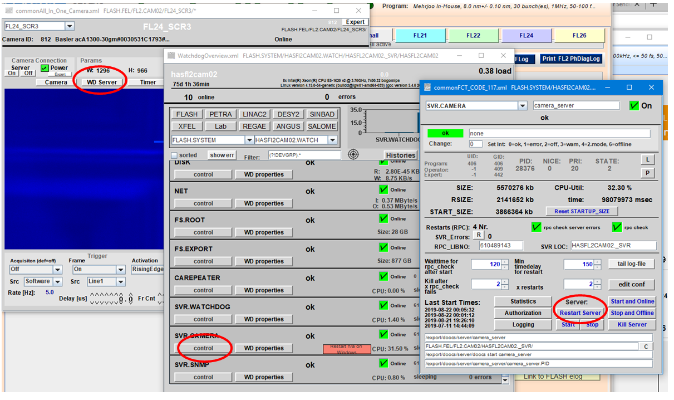Click the R reset button next to SVR_Errors
The height and width of the screenshot is (400, 674).
pos(478,234)
